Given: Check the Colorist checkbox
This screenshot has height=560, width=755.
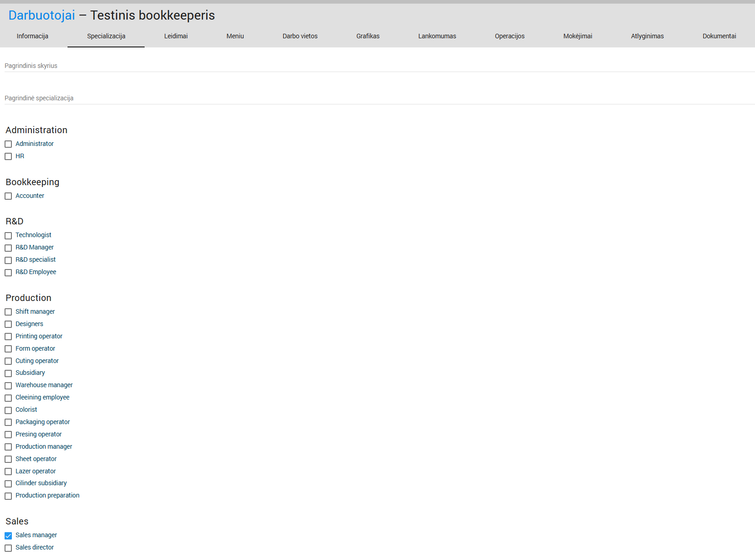Looking at the screenshot, I should [8, 410].
